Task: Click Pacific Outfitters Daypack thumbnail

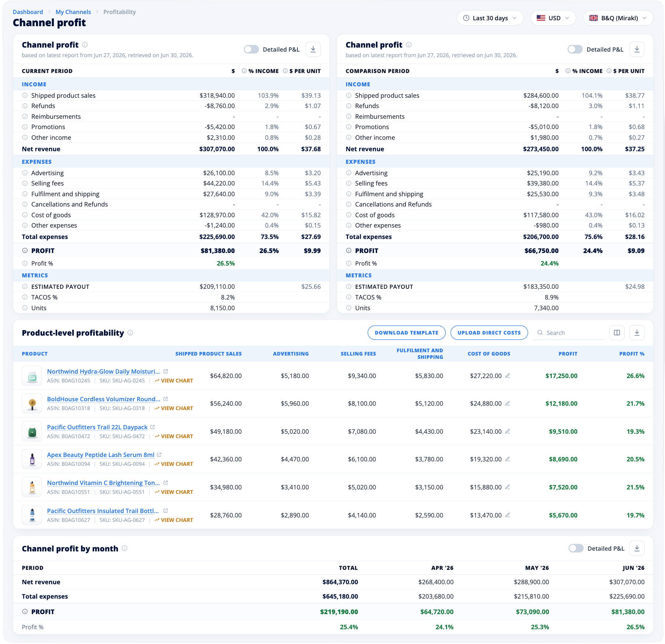Action: pyautogui.click(x=32, y=432)
